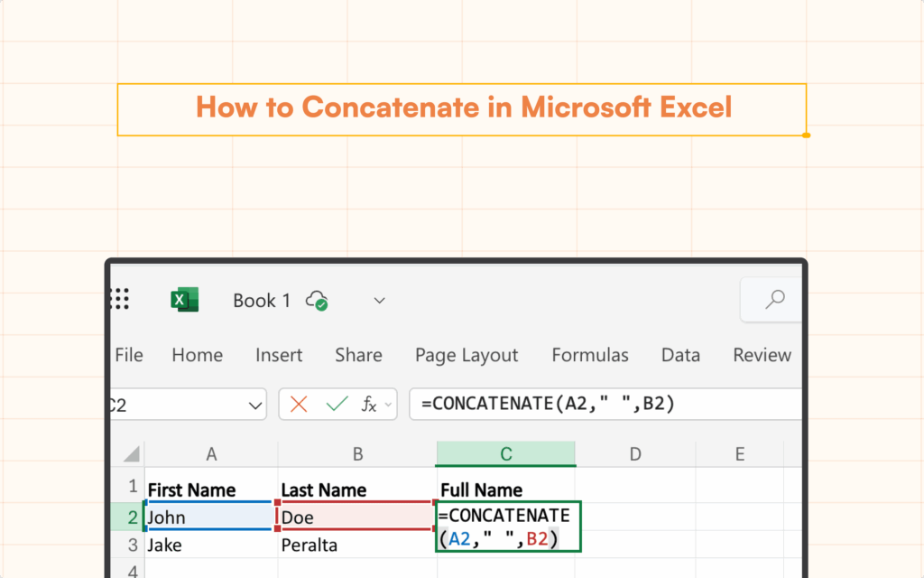Image resolution: width=924 pixels, height=578 pixels.
Task: Click the How to Concatenate title box
Action: click(462, 109)
